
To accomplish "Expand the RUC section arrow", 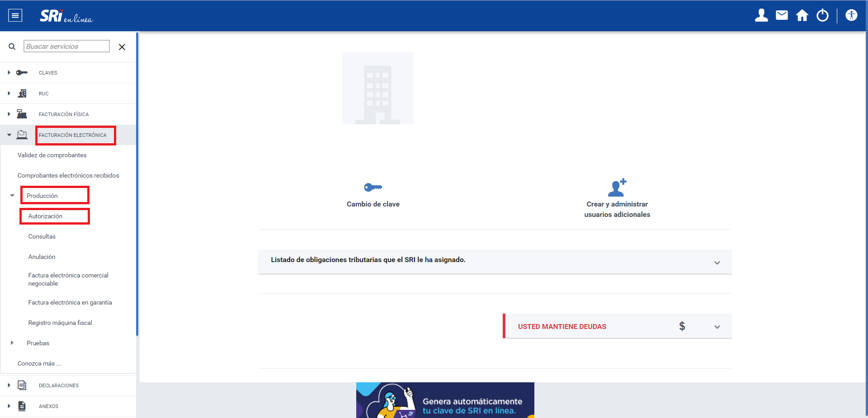I will tap(9, 93).
